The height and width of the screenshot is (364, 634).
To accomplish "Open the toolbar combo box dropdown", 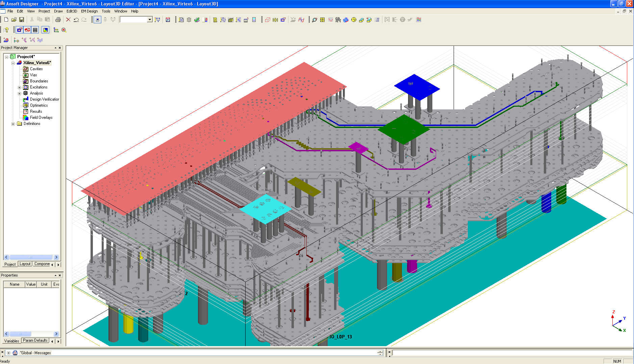I will tap(150, 20).
